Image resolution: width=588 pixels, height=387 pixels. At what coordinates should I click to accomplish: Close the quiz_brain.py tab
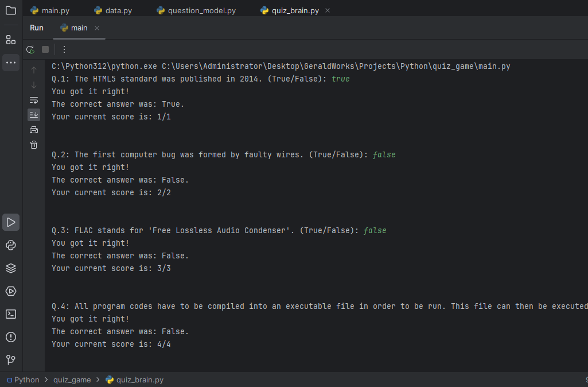(328, 11)
